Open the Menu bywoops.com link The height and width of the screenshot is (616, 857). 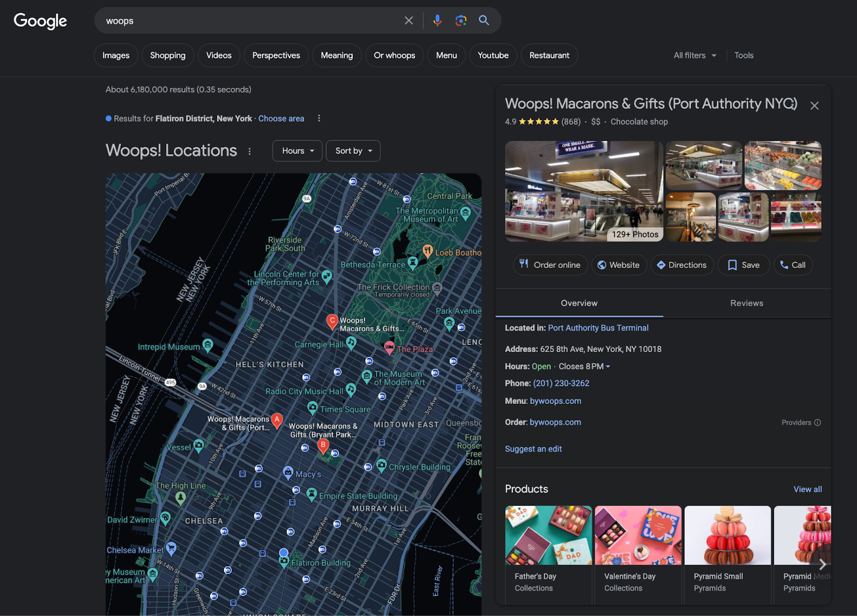tap(555, 401)
